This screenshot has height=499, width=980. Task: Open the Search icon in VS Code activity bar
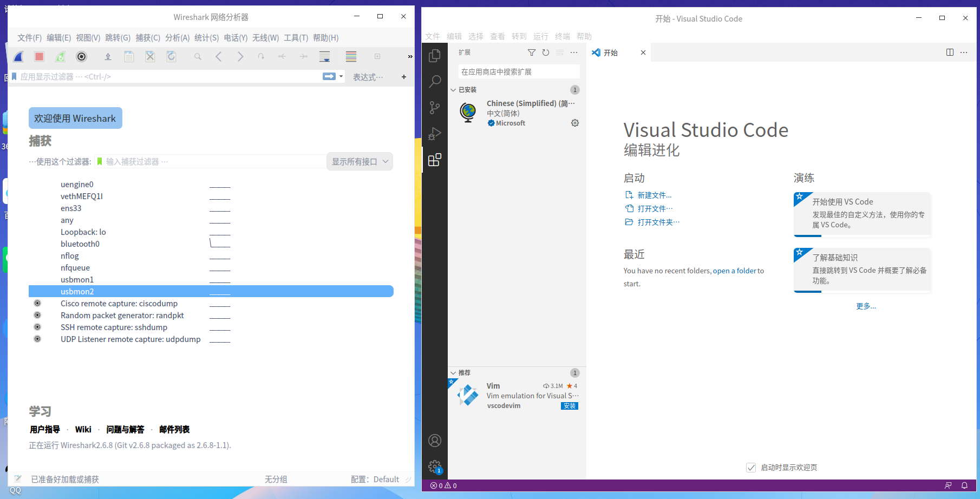[435, 82]
